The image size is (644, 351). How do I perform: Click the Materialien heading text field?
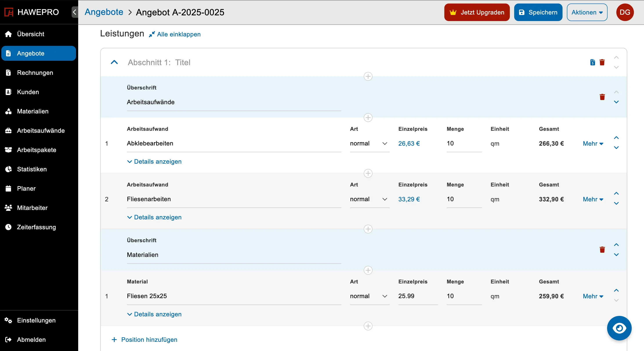tap(234, 255)
